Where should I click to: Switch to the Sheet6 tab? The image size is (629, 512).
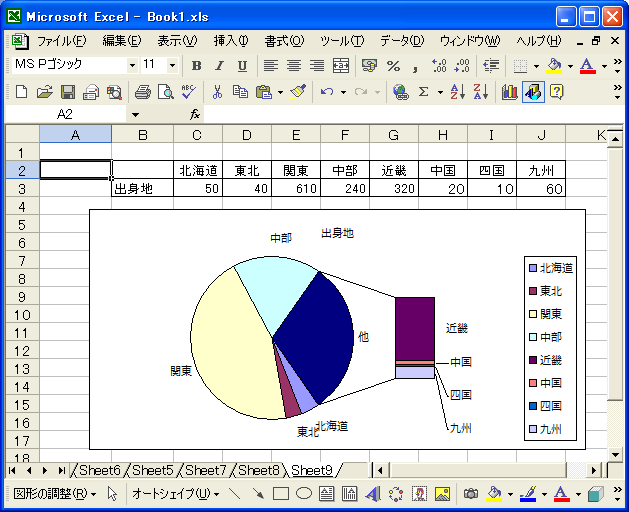(x=99, y=470)
